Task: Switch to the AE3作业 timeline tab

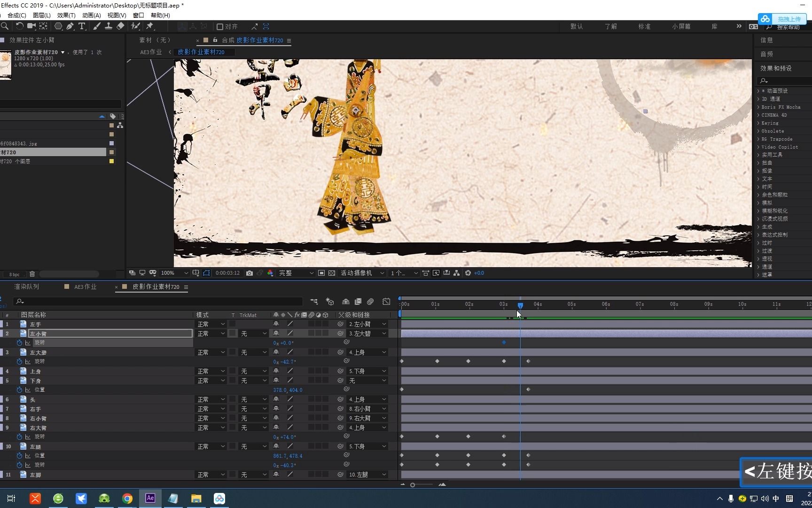Action: tap(85, 286)
